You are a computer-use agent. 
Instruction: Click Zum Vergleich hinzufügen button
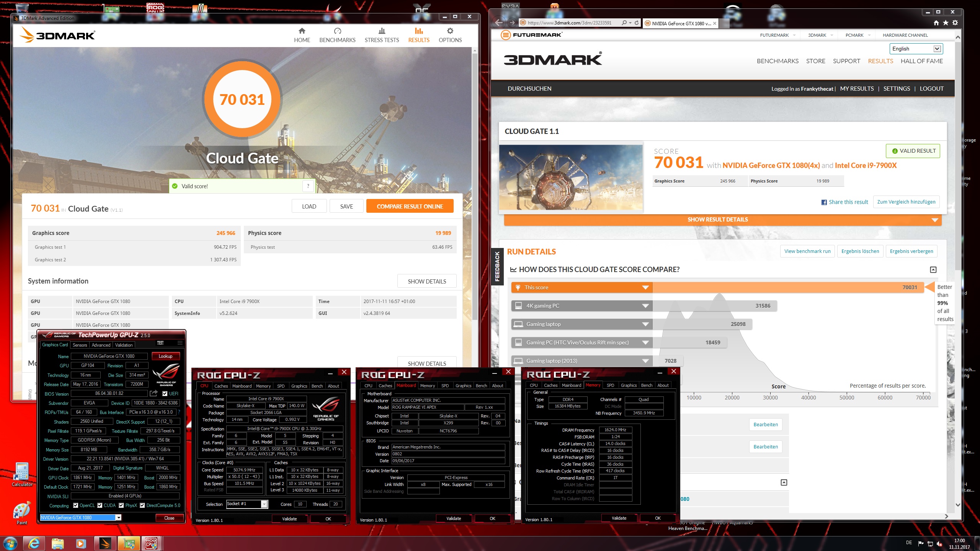[x=906, y=202]
